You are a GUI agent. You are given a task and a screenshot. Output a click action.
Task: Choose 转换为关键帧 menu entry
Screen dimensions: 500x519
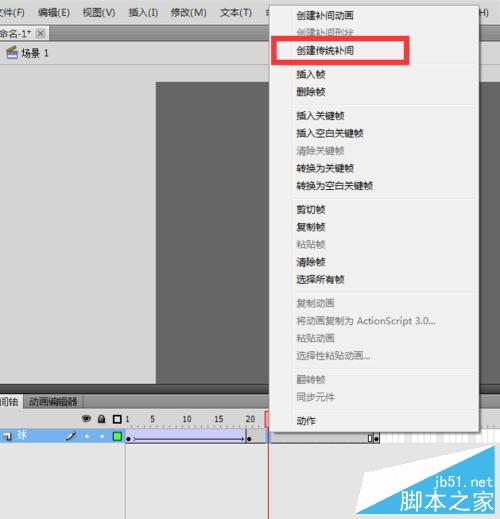click(325, 168)
